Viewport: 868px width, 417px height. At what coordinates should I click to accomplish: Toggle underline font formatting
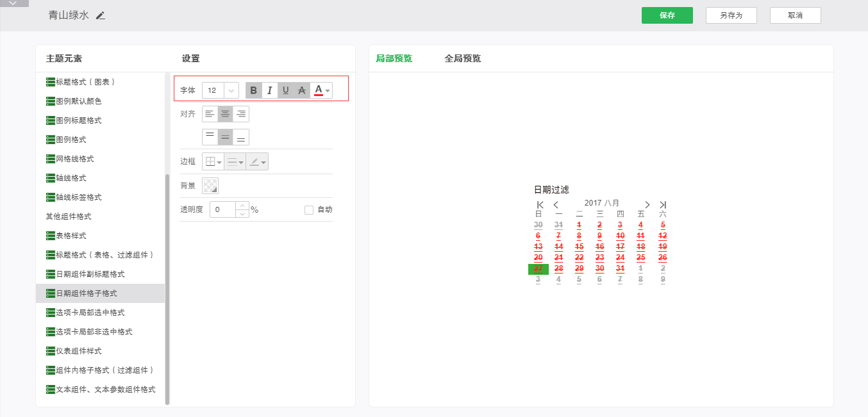[x=286, y=90]
